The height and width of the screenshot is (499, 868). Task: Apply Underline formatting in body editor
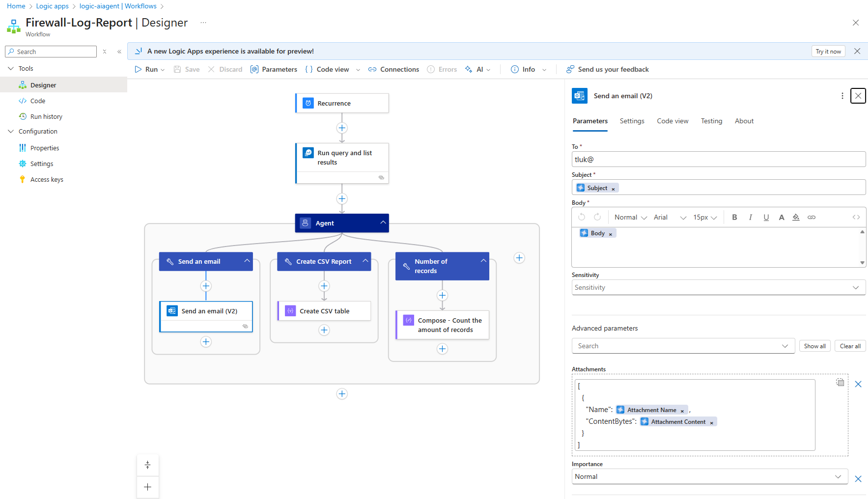coord(766,217)
